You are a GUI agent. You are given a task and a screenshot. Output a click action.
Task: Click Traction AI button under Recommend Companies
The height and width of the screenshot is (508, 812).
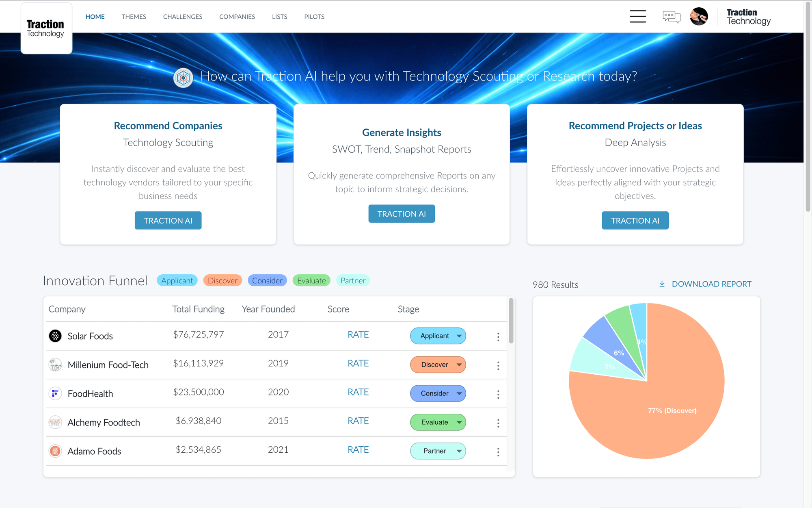coord(168,220)
